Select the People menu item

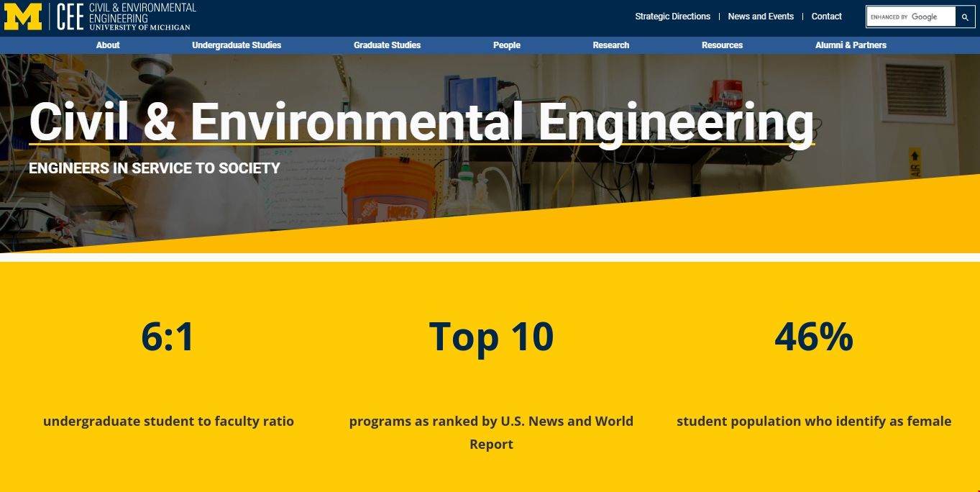click(x=506, y=45)
